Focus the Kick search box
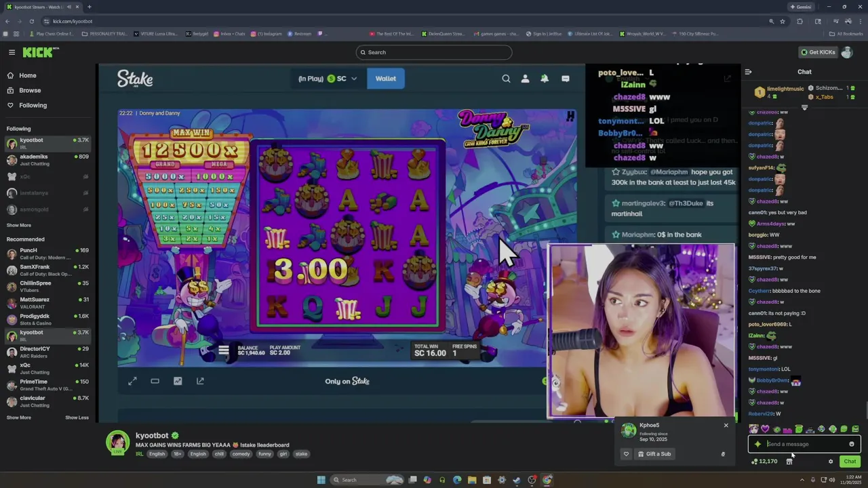 [434, 52]
